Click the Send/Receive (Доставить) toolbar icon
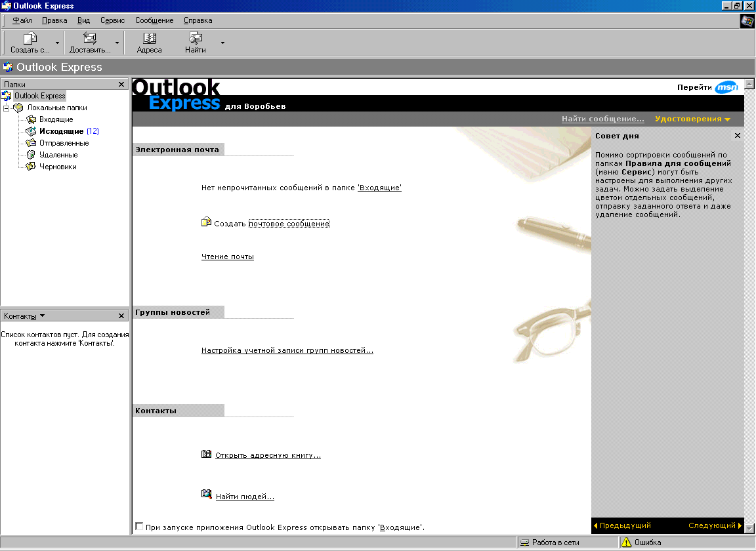This screenshot has height=551, width=756. coord(90,39)
